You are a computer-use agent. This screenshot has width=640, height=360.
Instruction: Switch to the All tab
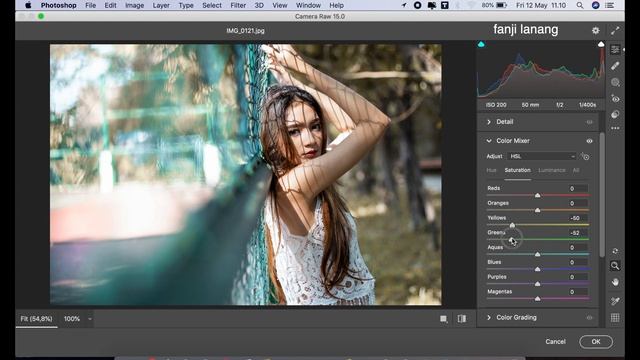pos(576,170)
